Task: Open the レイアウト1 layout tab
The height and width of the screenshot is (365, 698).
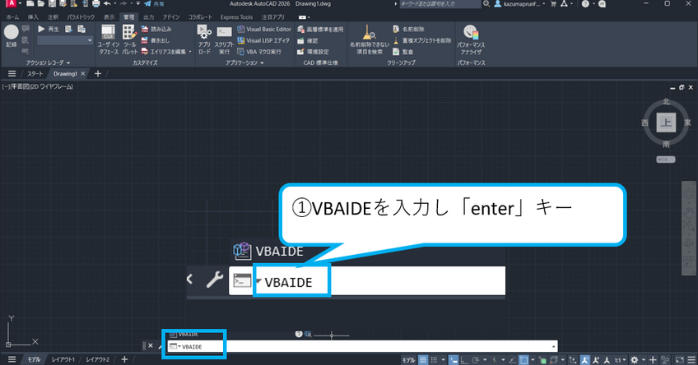Action: click(63, 360)
